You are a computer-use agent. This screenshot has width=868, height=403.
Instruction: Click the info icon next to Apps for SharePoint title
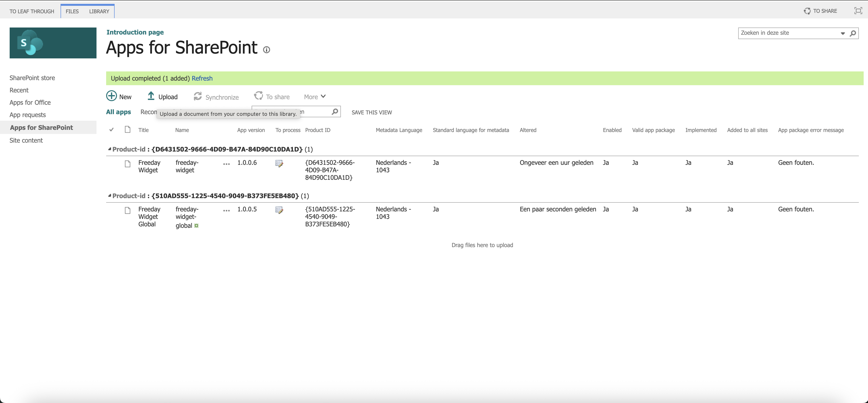click(x=267, y=50)
